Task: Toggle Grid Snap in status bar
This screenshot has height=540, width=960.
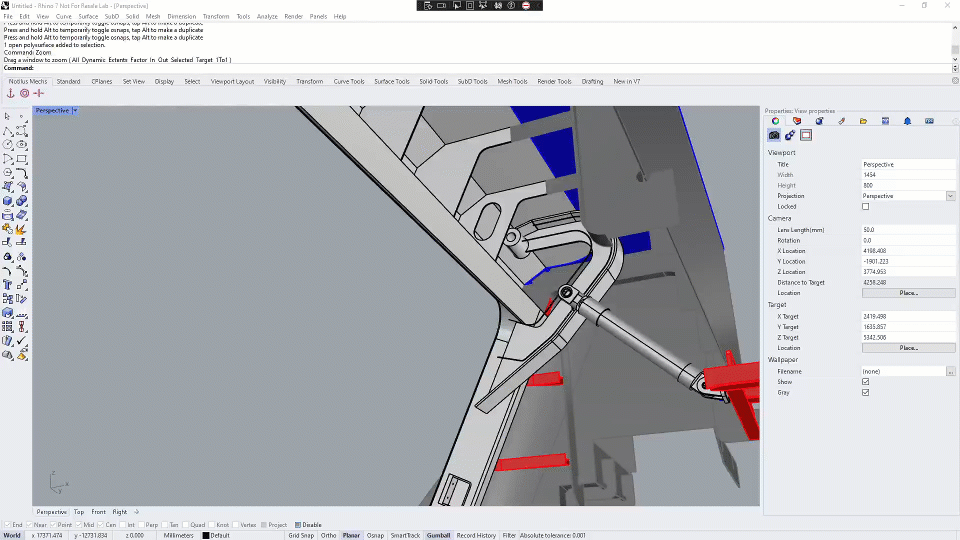Action: pos(301,535)
